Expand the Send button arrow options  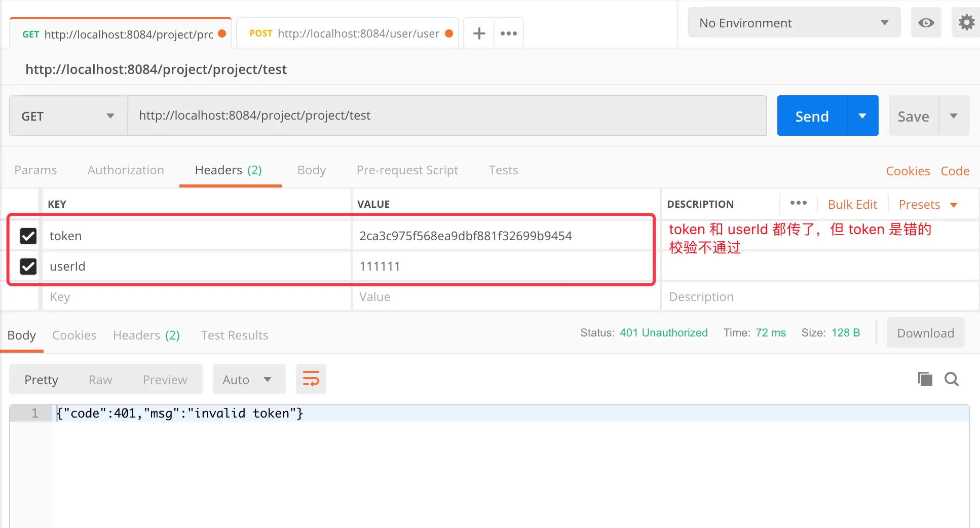pos(862,116)
